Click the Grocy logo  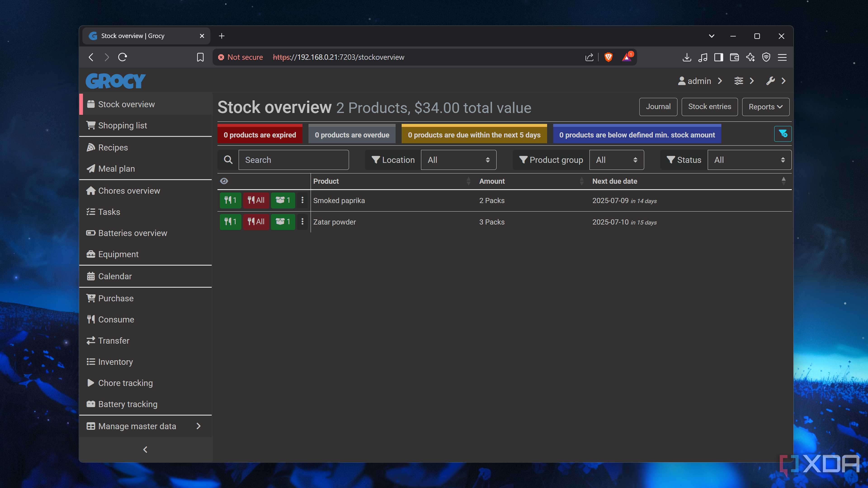pyautogui.click(x=116, y=81)
